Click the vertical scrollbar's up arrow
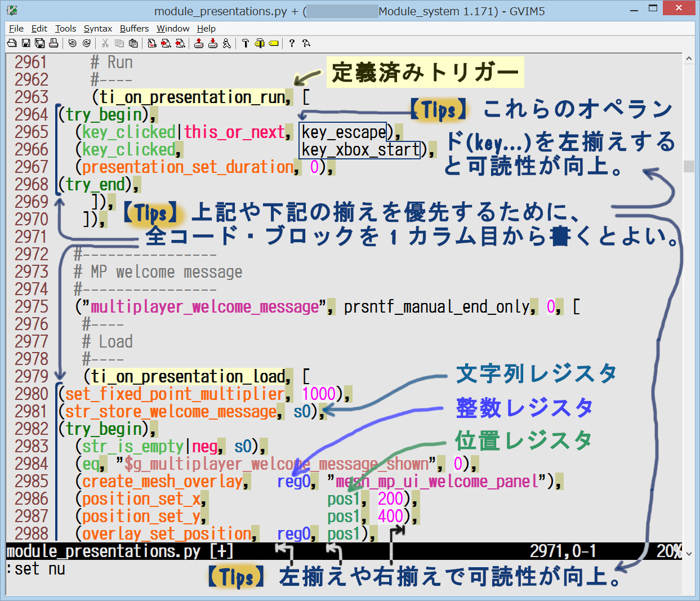 [689, 59]
